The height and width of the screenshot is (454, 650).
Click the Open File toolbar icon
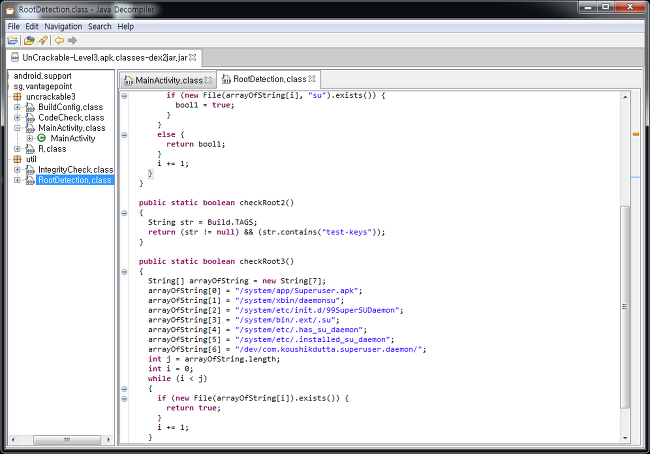[12, 40]
